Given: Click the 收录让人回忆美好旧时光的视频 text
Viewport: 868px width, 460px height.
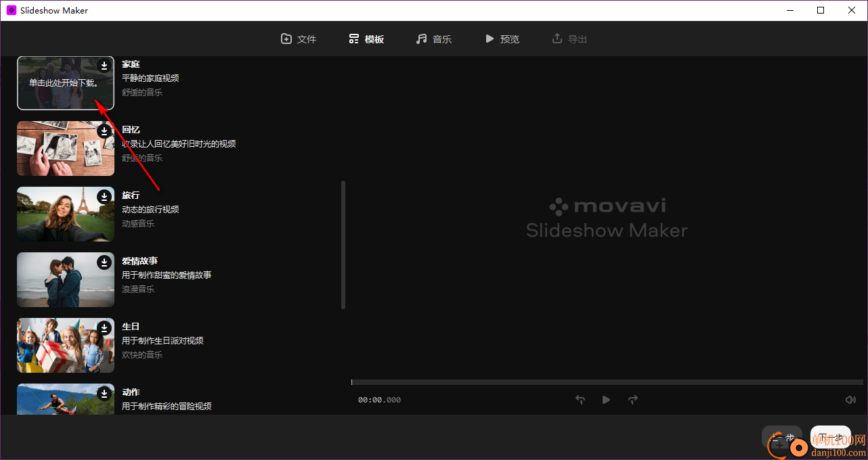Looking at the screenshot, I should [179, 144].
